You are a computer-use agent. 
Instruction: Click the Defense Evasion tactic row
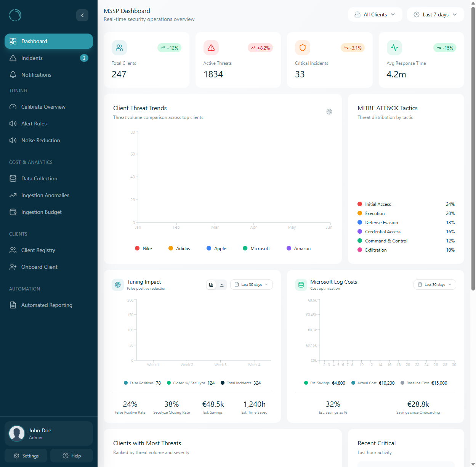point(406,223)
